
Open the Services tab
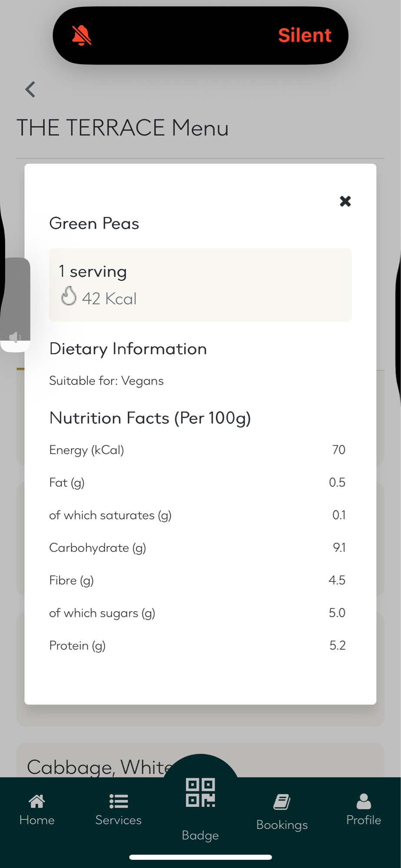118,809
